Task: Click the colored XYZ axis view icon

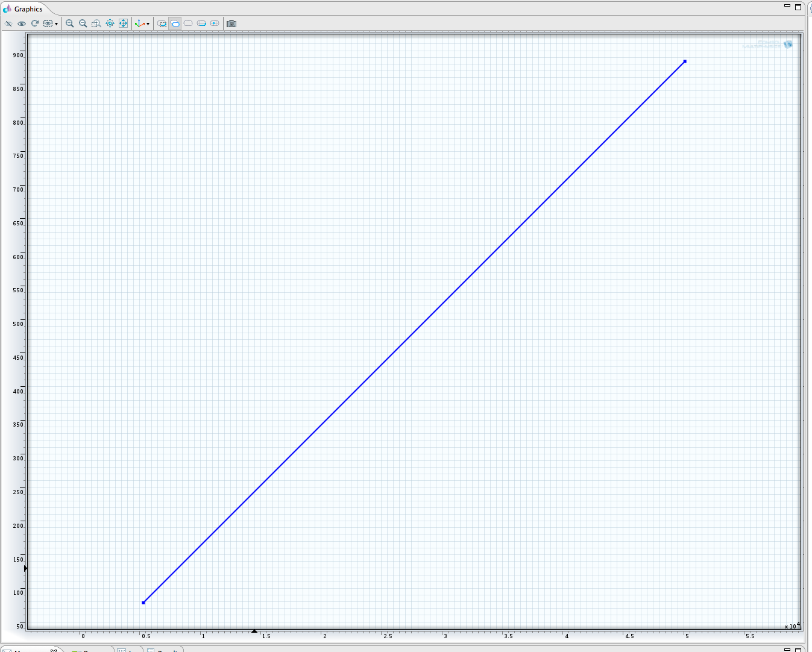Action: point(139,24)
